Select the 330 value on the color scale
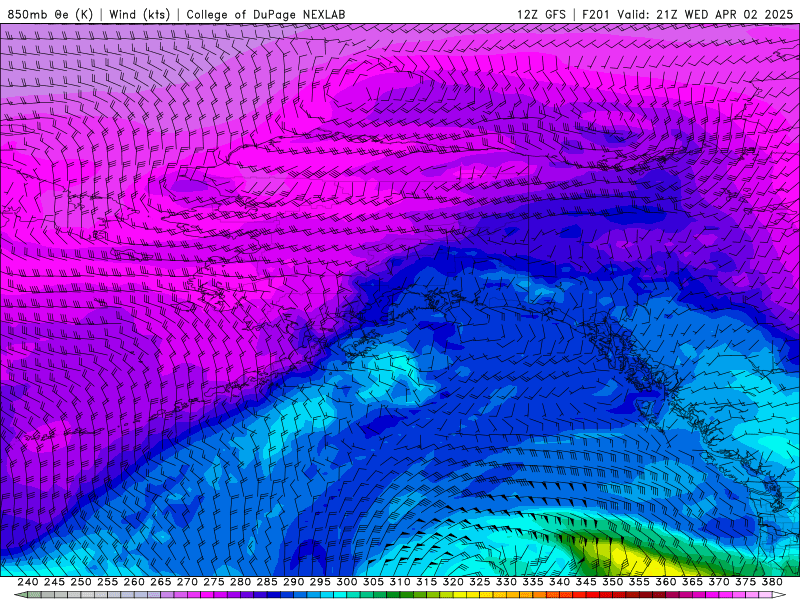This screenshot has height=600, width=800. coord(506,582)
